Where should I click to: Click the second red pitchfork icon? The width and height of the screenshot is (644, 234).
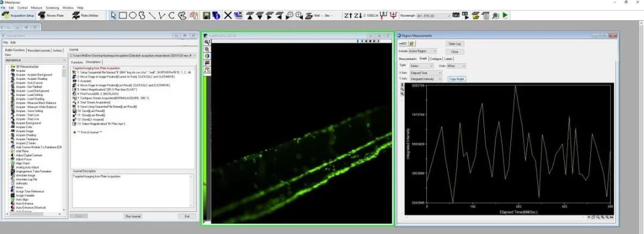point(394,15)
